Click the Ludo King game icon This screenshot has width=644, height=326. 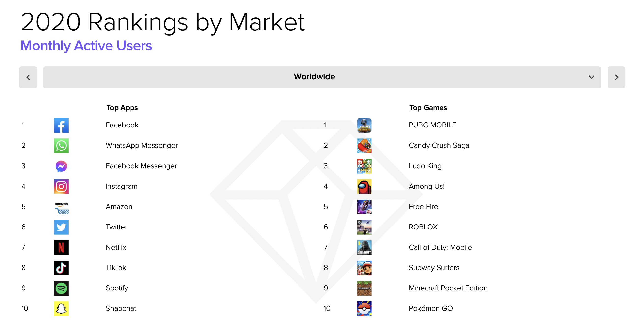coord(364,166)
